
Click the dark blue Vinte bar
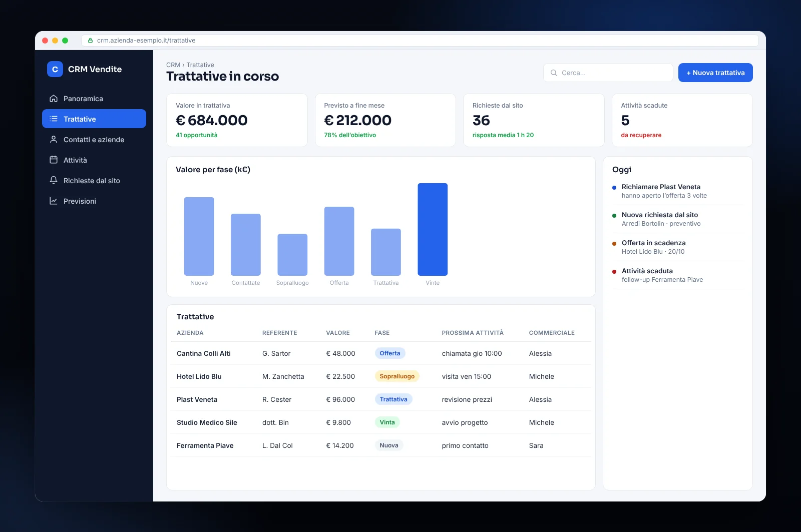coord(433,229)
